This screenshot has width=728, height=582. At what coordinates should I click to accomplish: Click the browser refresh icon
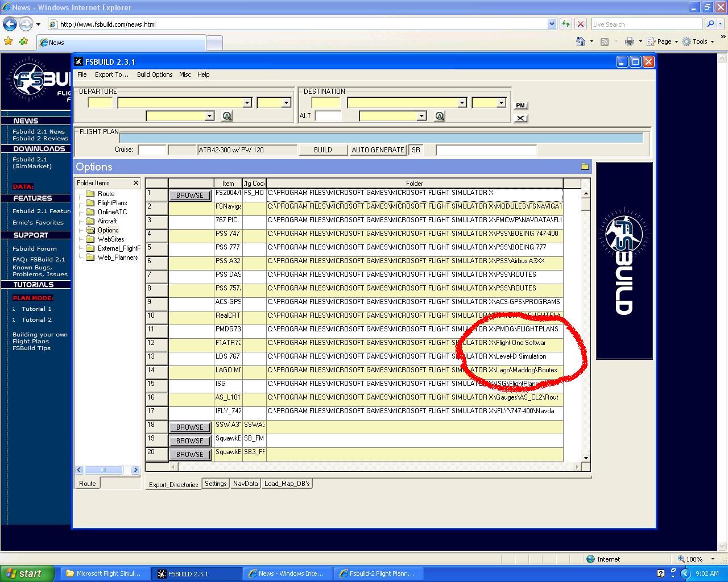(566, 24)
